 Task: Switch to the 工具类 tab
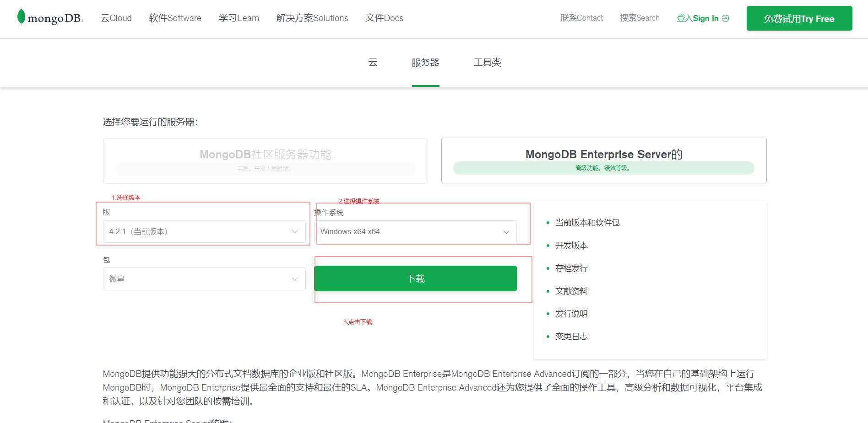click(x=488, y=63)
